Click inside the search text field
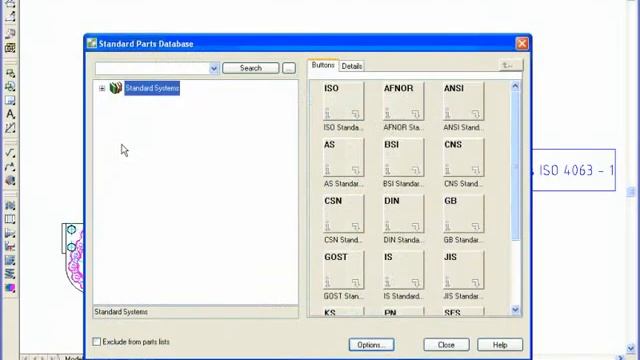This screenshot has width=640, height=360. (152, 68)
